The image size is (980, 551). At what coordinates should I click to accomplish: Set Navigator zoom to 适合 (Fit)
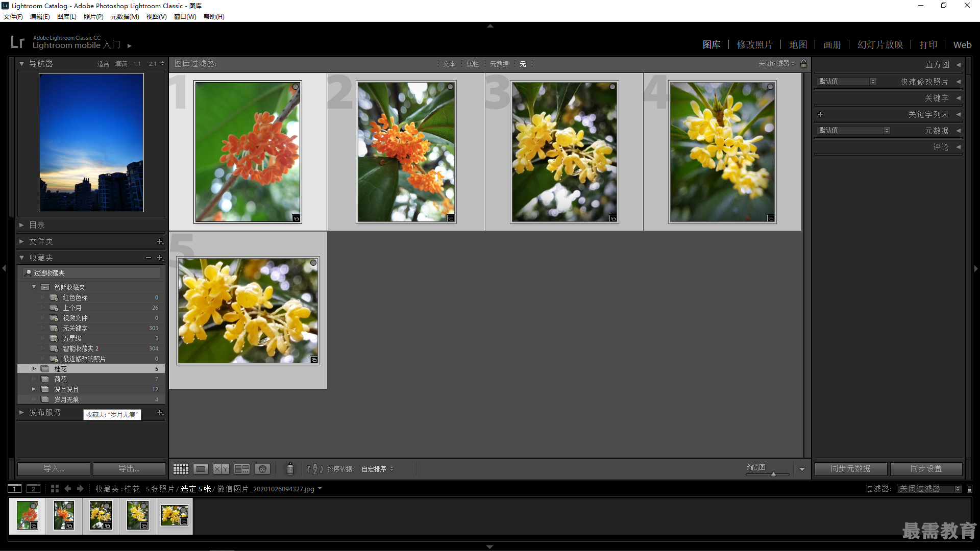point(103,64)
